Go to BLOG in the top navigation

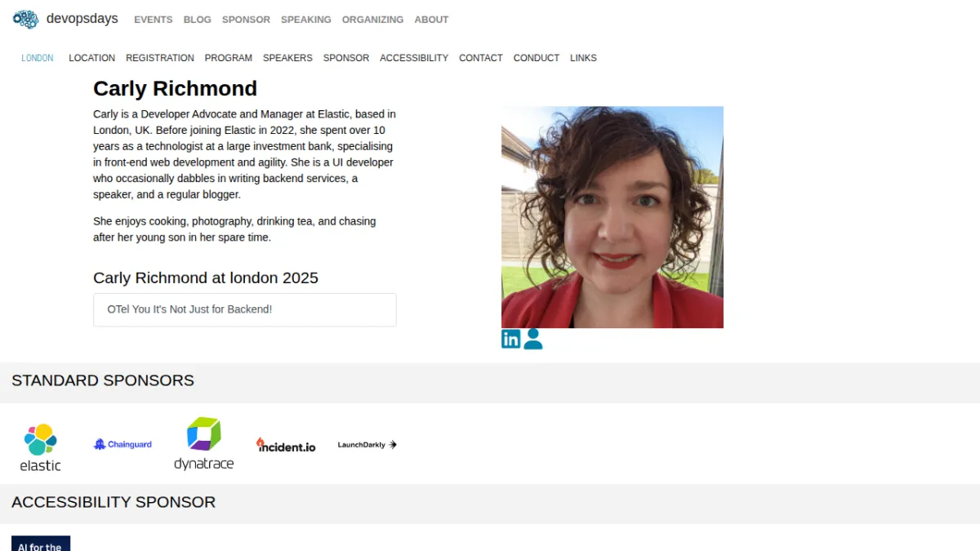click(x=197, y=20)
